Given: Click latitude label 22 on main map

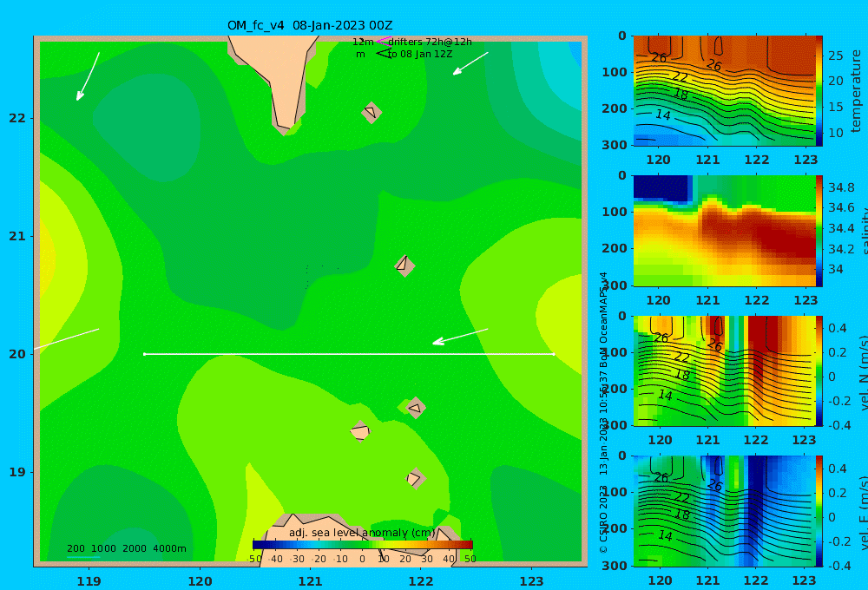Looking at the screenshot, I should pos(17,118).
